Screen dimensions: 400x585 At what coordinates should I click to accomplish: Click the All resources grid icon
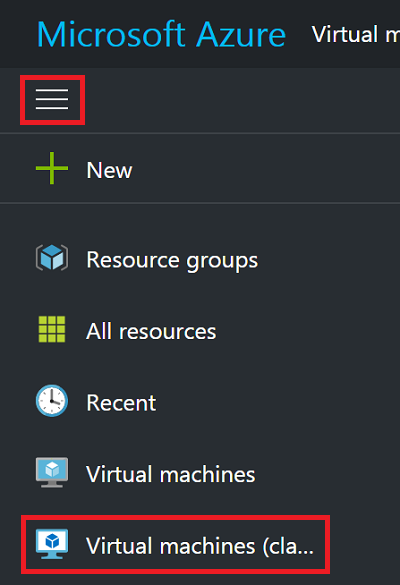click(52, 329)
